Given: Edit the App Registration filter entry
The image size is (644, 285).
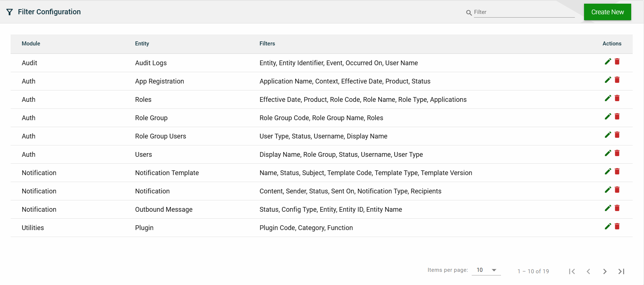Looking at the screenshot, I should (x=608, y=80).
